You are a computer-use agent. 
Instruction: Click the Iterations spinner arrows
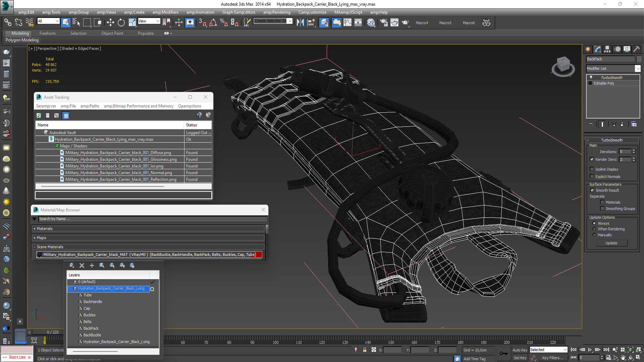(x=634, y=152)
